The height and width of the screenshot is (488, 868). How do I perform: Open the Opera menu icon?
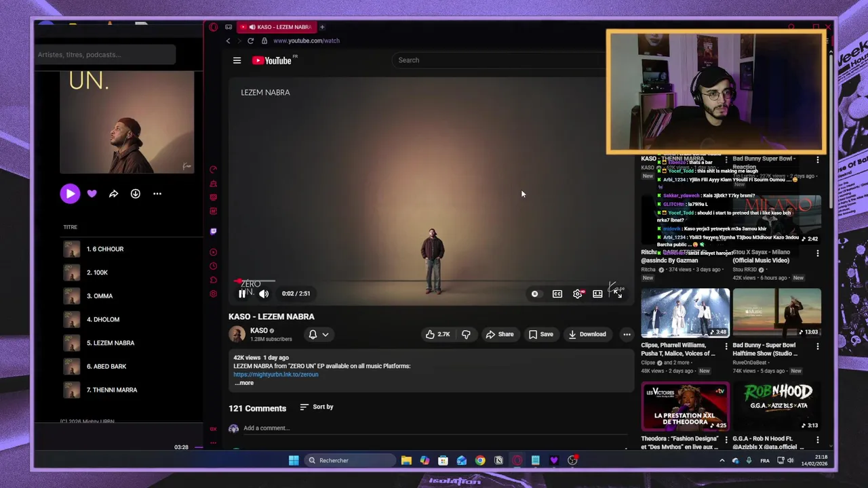(x=213, y=27)
